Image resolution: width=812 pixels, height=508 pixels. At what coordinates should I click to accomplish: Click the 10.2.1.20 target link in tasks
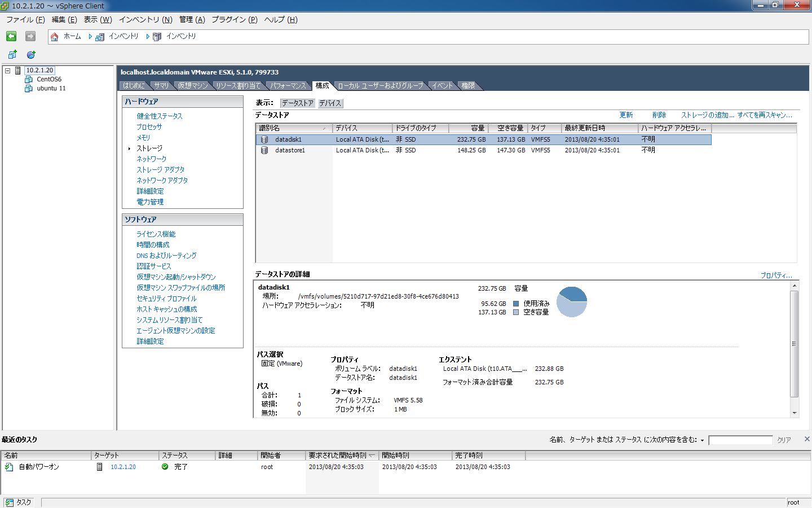pyautogui.click(x=123, y=467)
